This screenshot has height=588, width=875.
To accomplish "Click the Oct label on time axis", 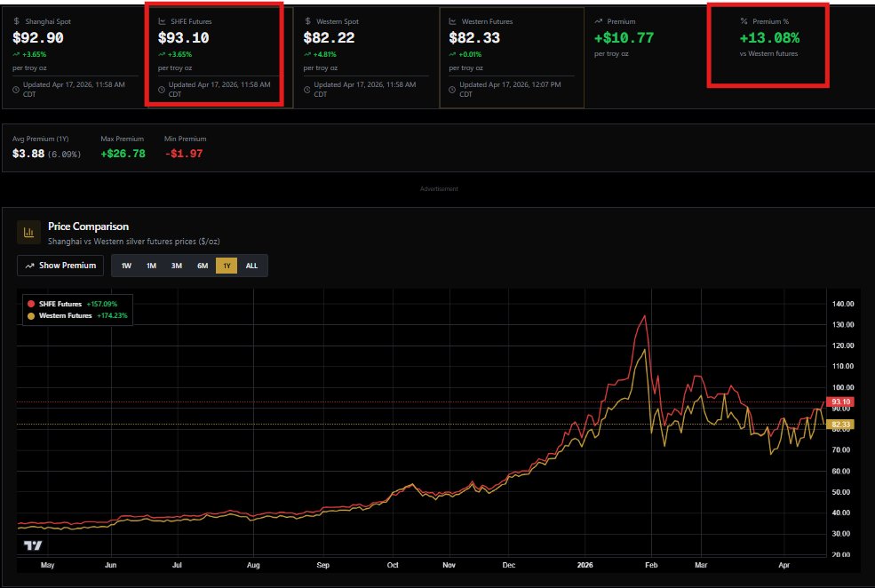I will (x=393, y=565).
